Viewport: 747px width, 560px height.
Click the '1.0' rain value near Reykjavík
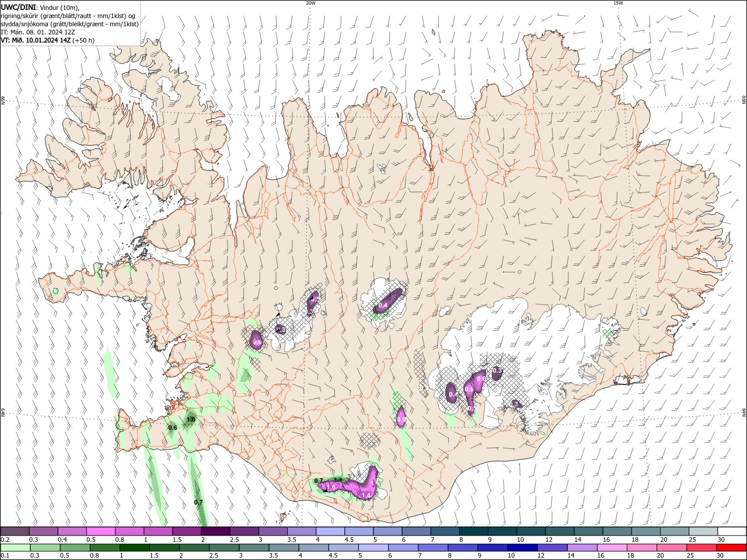(191, 419)
